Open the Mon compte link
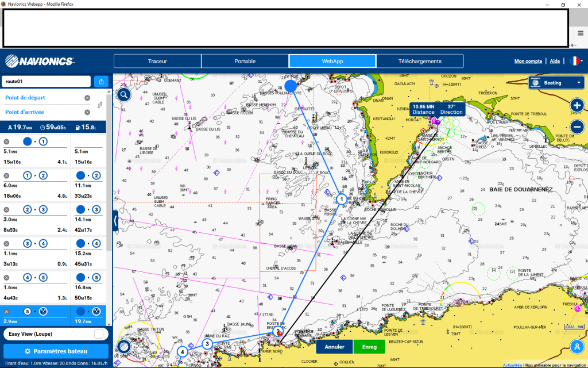This screenshot has height=368, width=588. pos(528,61)
